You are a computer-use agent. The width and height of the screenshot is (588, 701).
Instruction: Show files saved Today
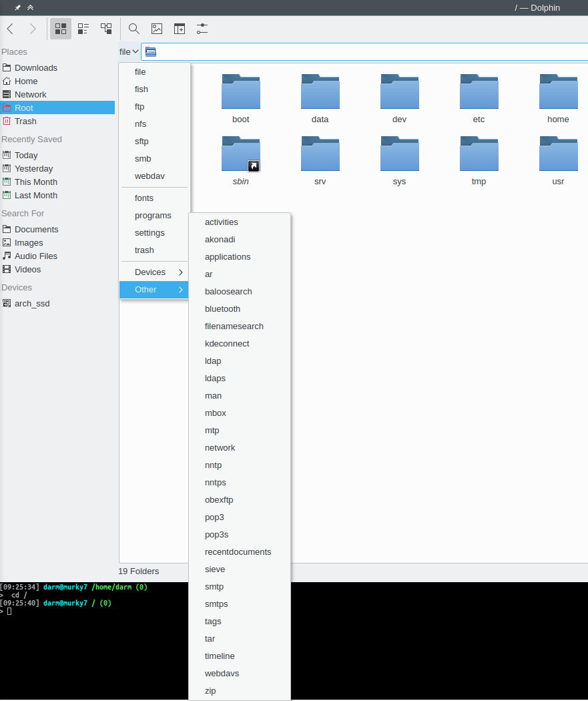tap(57, 155)
